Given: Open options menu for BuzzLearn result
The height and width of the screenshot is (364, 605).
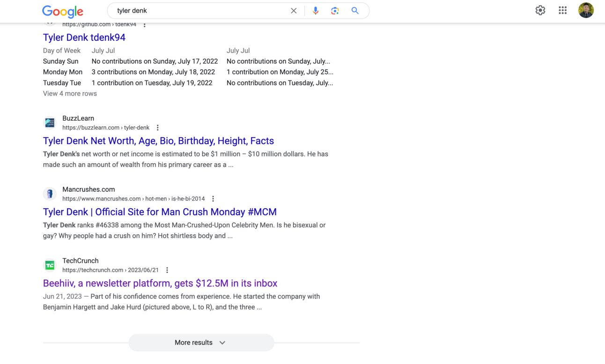Looking at the screenshot, I should pos(158,128).
